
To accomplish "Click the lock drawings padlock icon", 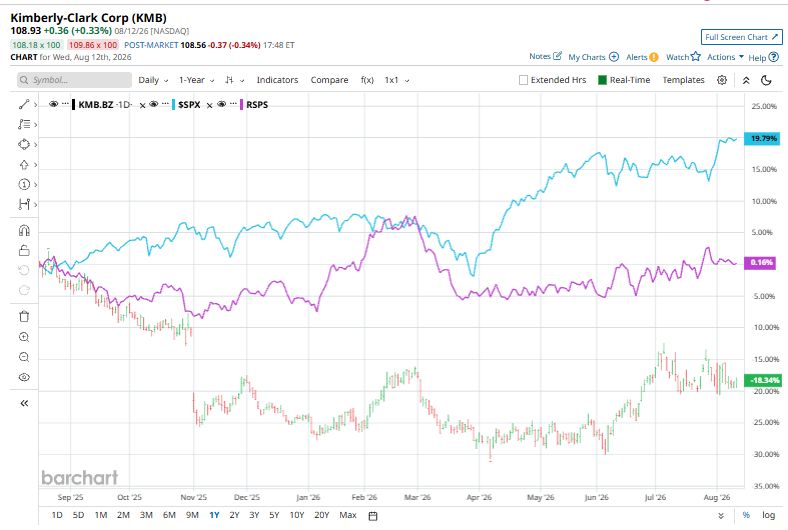I will click(24, 250).
